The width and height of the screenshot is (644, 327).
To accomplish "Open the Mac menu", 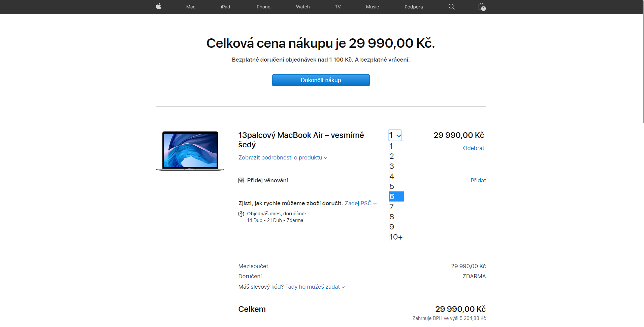I will click(191, 7).
